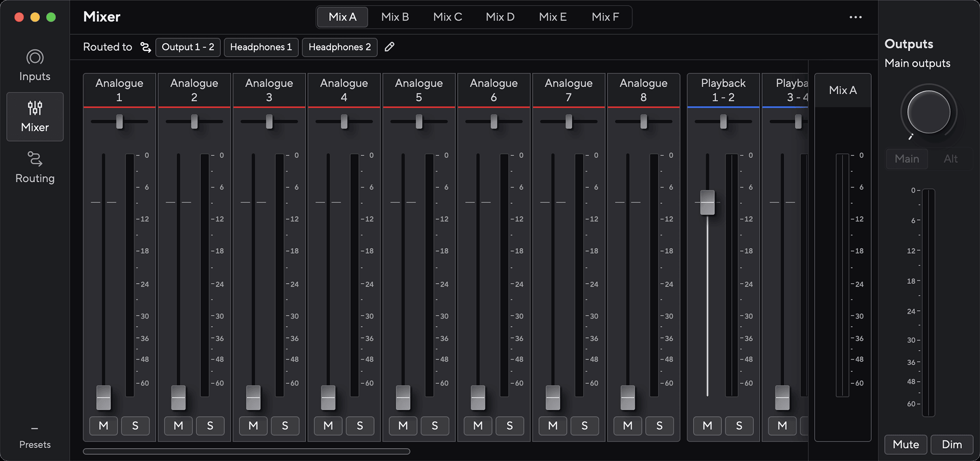
Task: Click the Dim button for main outputs
Action: [x=952, y=444]
